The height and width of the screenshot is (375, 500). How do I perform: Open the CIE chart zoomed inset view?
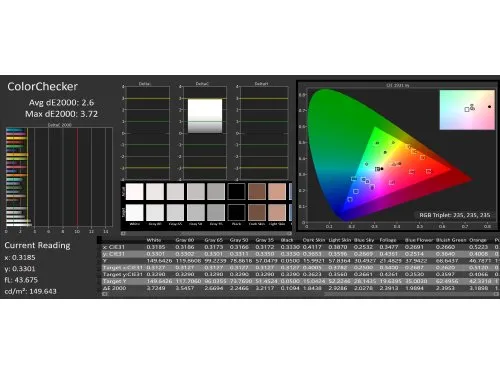point(467,110)
